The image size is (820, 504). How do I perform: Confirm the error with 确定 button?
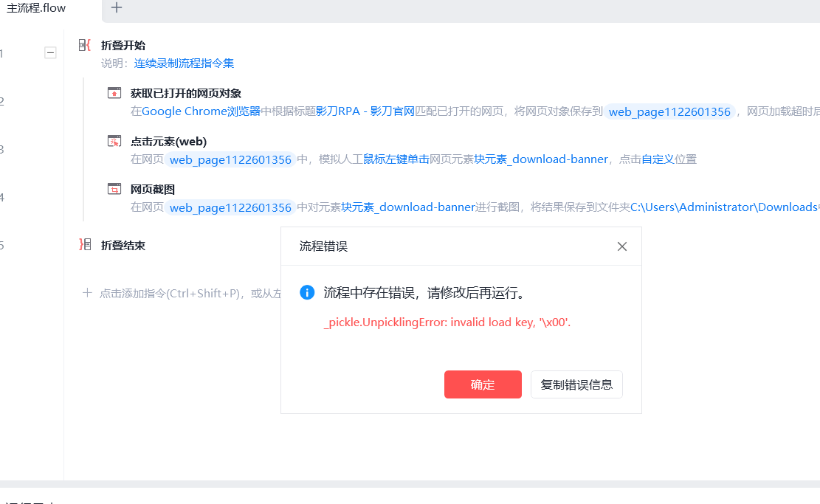coord(483,384)
